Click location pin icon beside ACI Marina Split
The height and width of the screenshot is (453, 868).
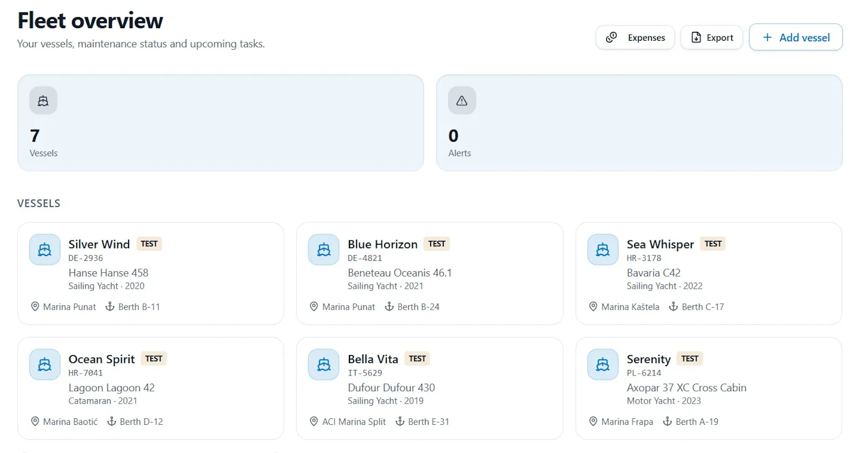pos(314,422)
